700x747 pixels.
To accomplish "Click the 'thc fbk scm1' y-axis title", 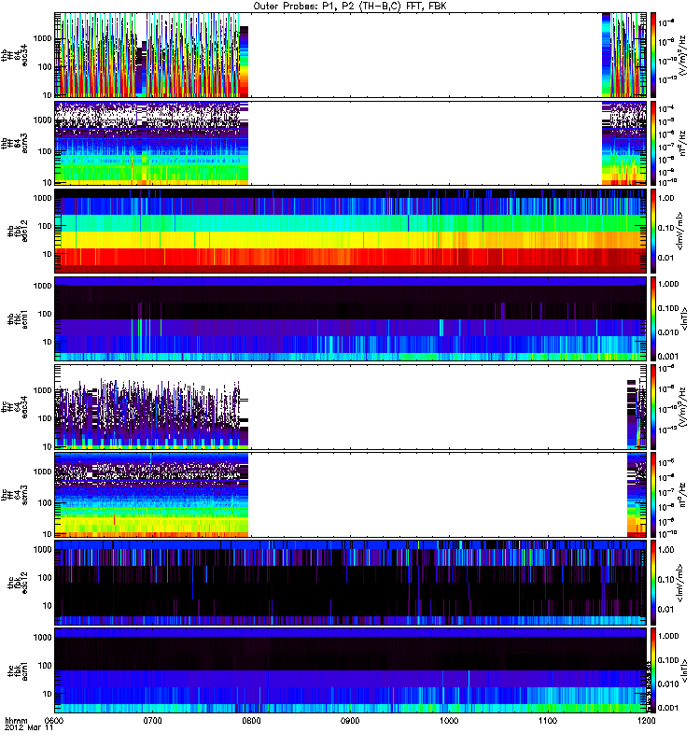I will point(18,670).
